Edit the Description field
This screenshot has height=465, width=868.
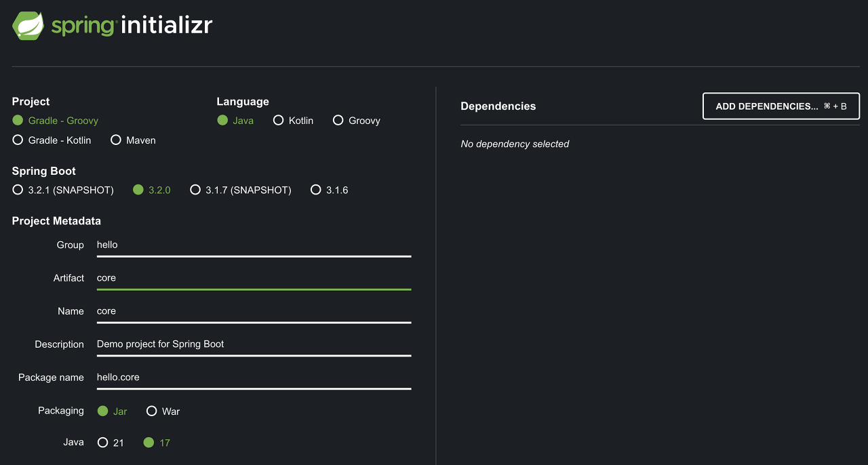(254, 345)
